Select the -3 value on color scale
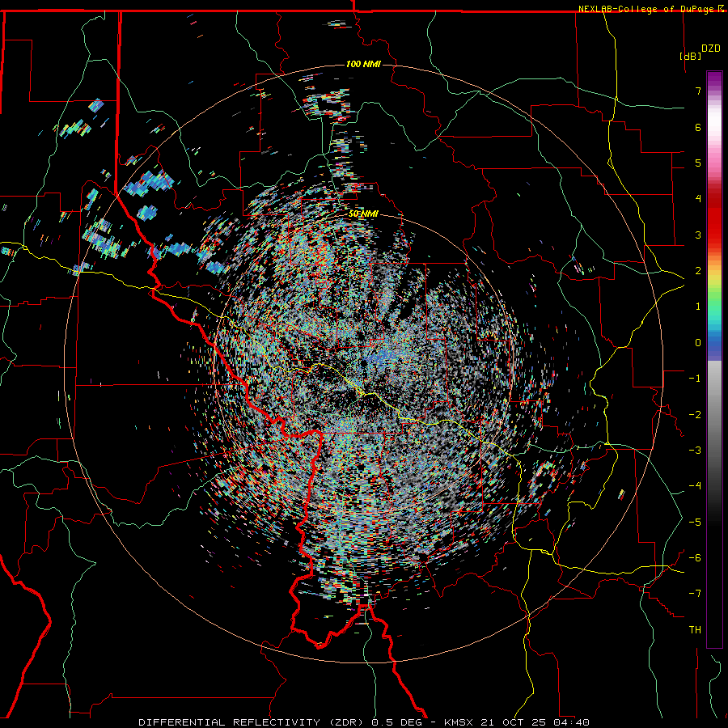 (x=695, y=451)
